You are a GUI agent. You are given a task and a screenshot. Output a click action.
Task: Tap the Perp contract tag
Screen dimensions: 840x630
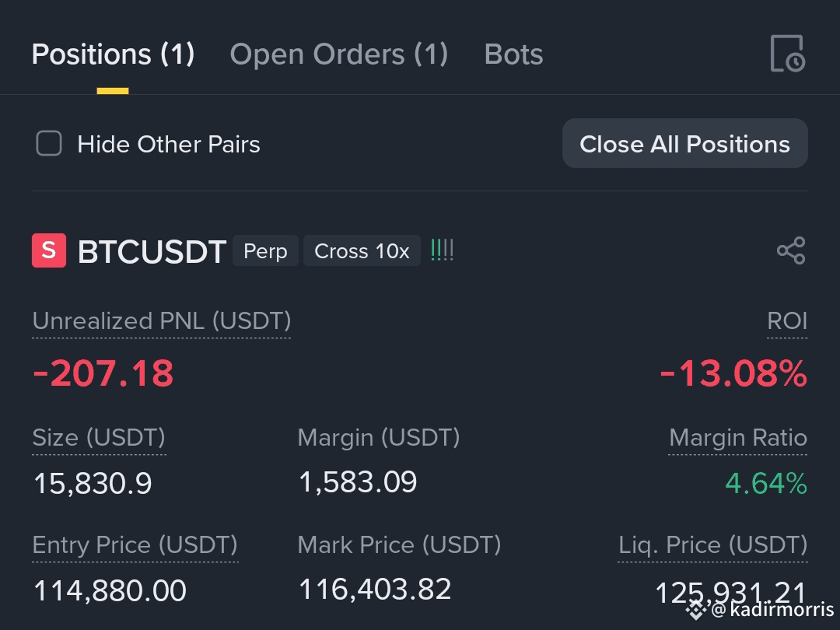265,250
